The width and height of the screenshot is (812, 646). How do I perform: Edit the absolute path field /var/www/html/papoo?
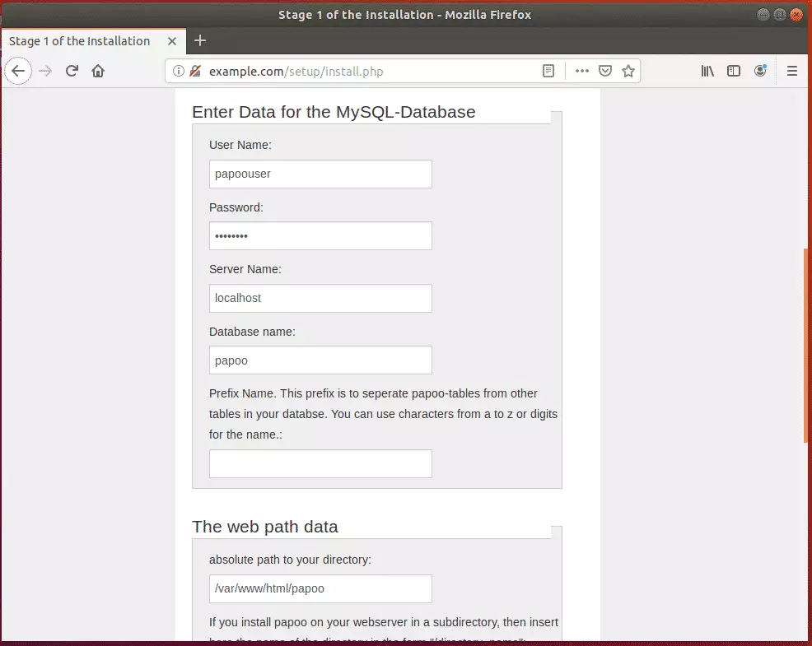click(320, 588)
